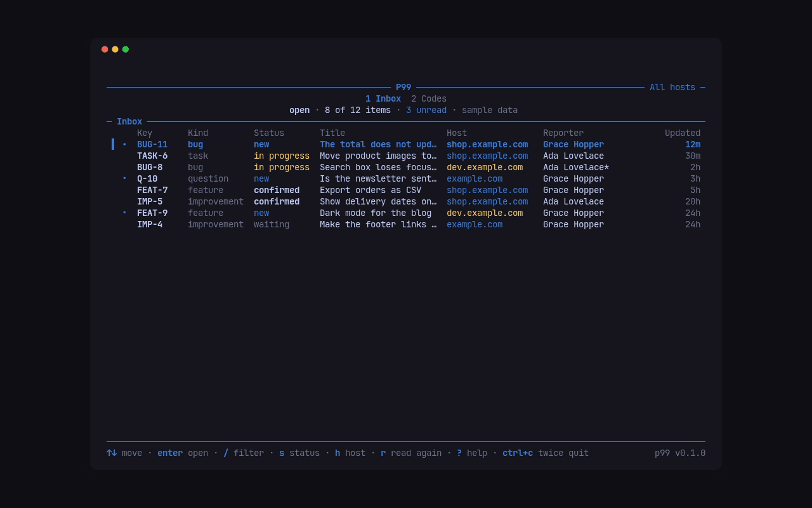Click the h host shortcut
This screenshot has width=812, height=508.
point(350,453)
